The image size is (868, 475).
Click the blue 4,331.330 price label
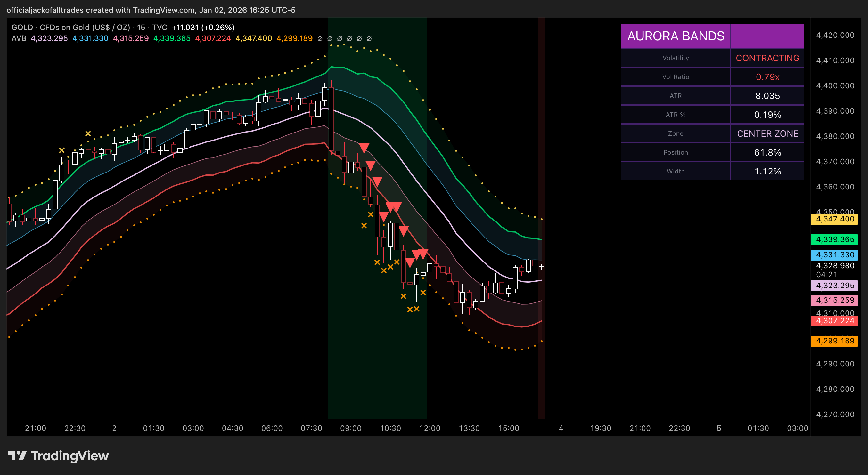coord(835,254)
